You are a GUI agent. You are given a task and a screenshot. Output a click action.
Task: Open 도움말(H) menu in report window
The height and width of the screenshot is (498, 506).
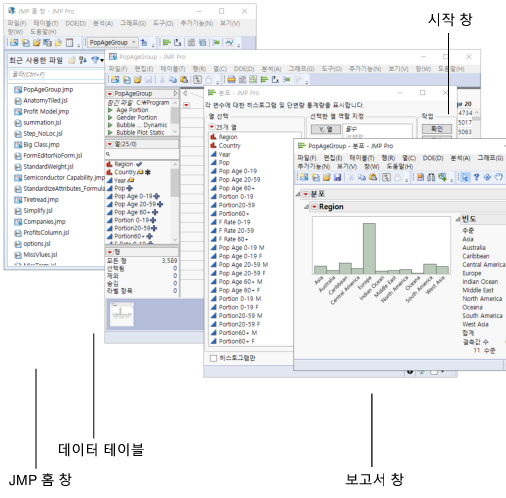[x=399, y=166]
